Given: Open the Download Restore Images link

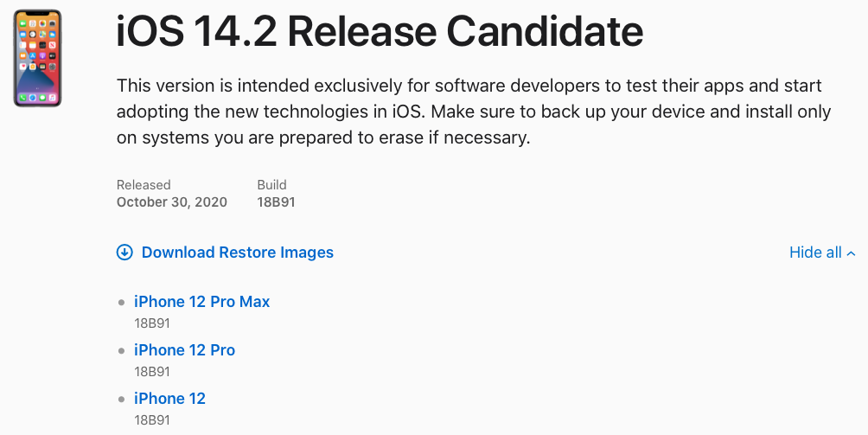Looking at the screenshot, I should pos(238,253).
